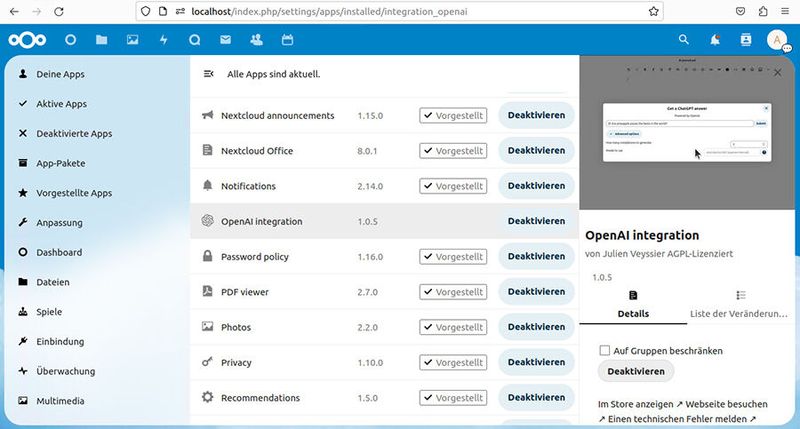The width and height of the screenshot is (800, 429).
Task: Open Einen technischen Fehler melden link
Action: tap(677, 419)
